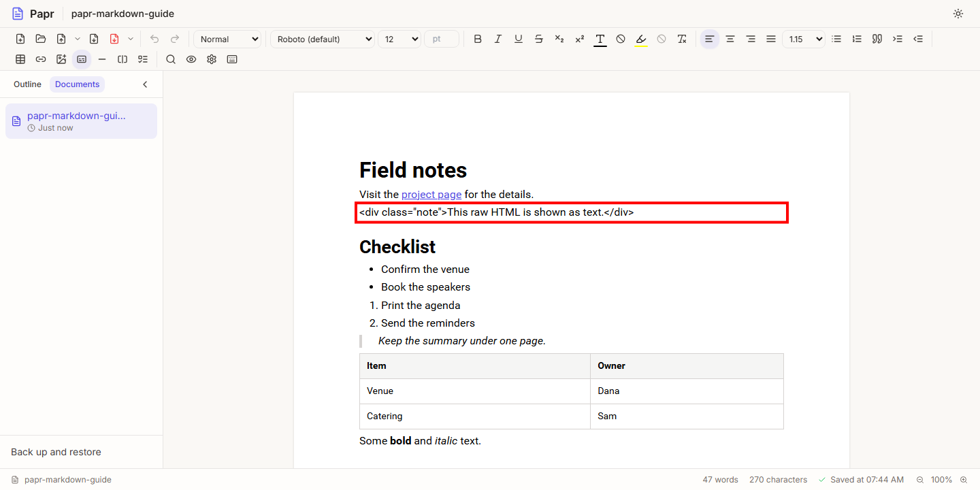Insert a table from the toolbar
The width and height of the screenshot is (980, 490).
pos(20,59)
